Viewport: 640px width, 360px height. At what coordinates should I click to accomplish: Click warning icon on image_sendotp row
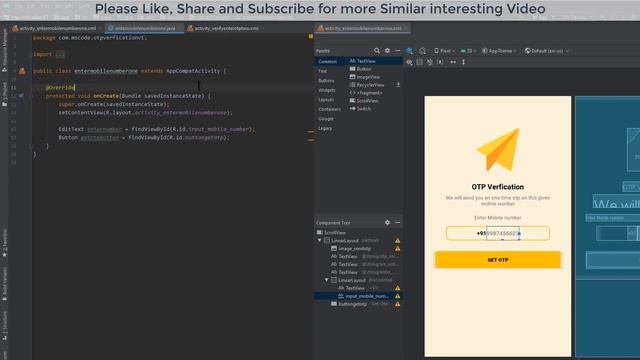[x=398, y=249]
